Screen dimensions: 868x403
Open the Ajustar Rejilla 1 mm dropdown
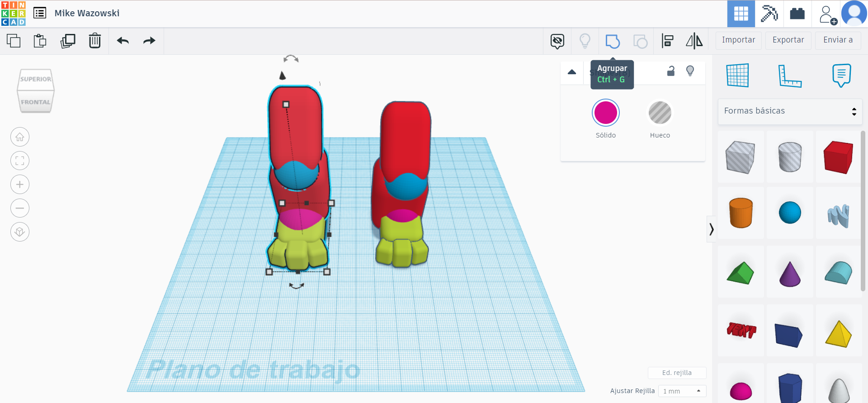682,391
